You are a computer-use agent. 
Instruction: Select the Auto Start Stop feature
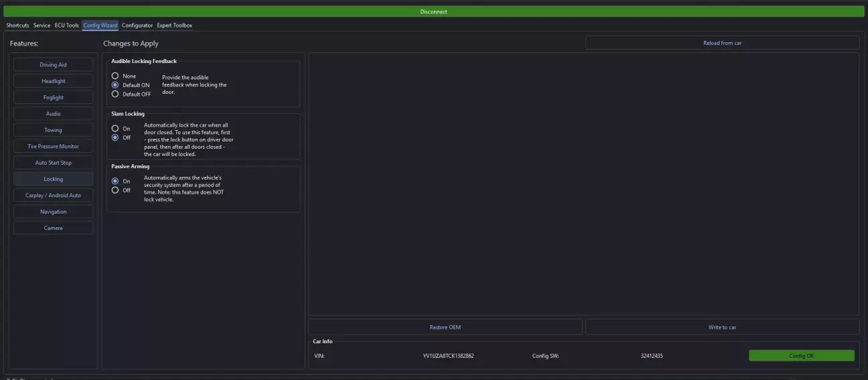coord(53,163)
